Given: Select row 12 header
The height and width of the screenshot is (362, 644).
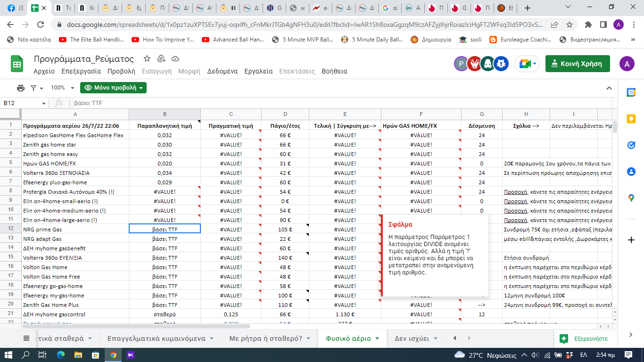Looking at the screenshot, I should (10, 229).
